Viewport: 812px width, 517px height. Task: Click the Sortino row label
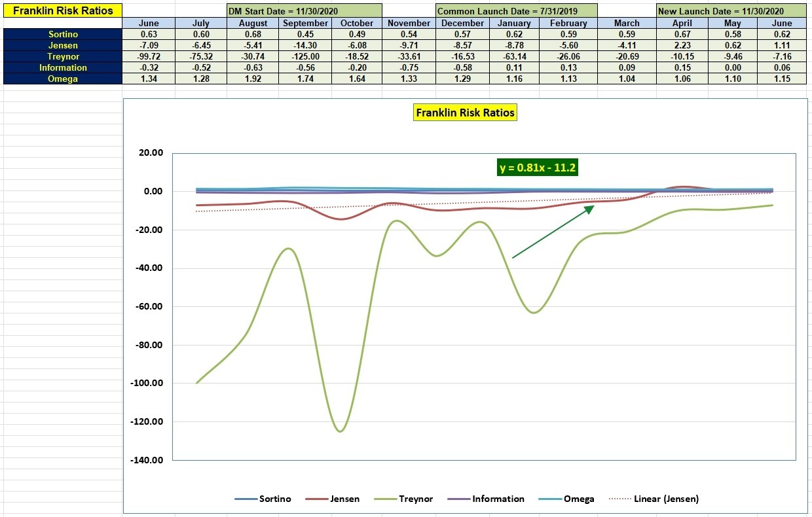[x=63, y=34]
